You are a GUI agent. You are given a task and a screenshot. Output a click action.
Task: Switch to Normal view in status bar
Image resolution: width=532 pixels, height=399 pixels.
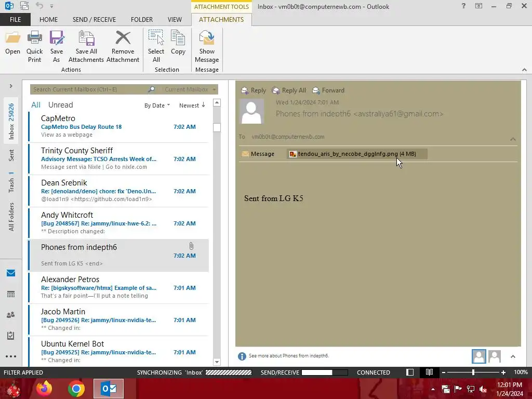click(x=410, y=372)
